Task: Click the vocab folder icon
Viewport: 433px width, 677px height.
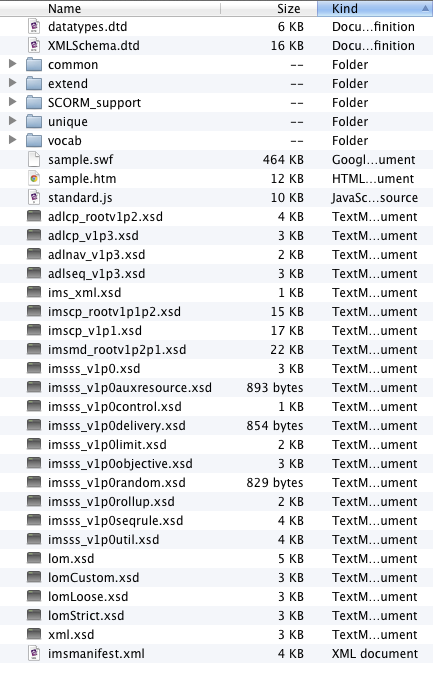Action: (x=34, y=141)
